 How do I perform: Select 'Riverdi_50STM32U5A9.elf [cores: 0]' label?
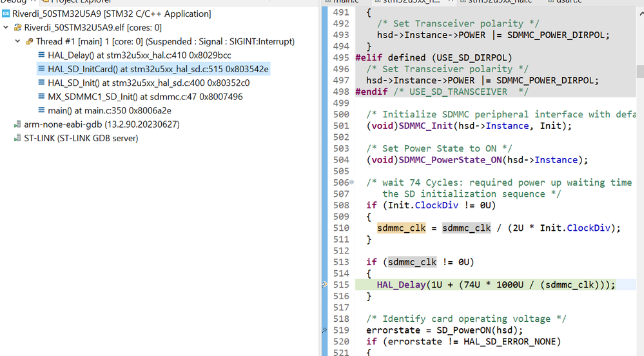pyautogui.click(x=93, y=28)
